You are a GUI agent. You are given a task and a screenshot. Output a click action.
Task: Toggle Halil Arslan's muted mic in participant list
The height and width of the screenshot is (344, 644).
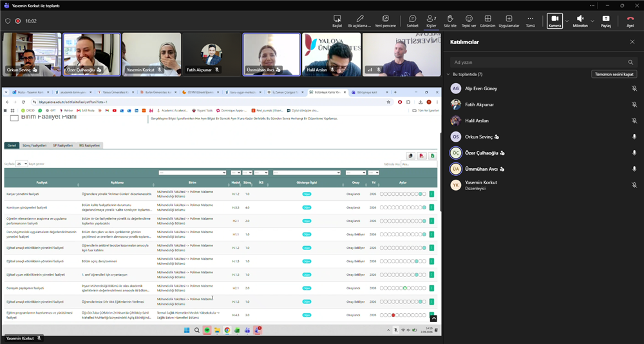pyautogui.click(x=634, y=120)
